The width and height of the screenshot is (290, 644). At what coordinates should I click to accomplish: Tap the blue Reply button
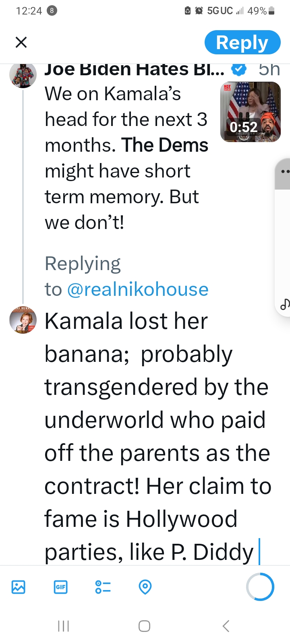click(x=242, y=42)
